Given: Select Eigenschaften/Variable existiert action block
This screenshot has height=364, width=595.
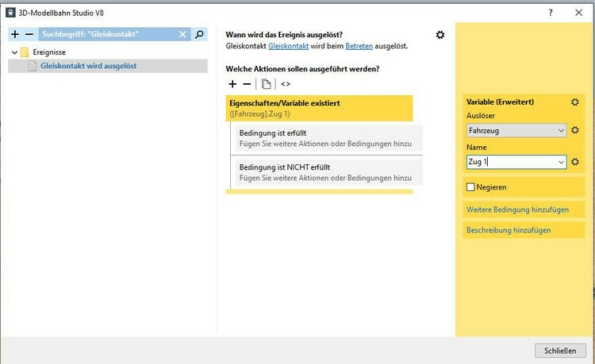Looking at the screenshot, I should 319,108.
